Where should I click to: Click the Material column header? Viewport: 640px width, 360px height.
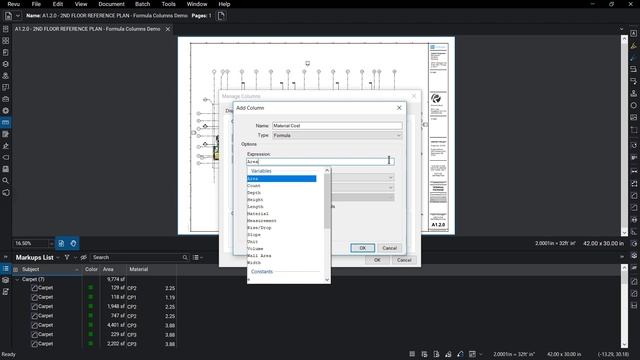[151, 270]
